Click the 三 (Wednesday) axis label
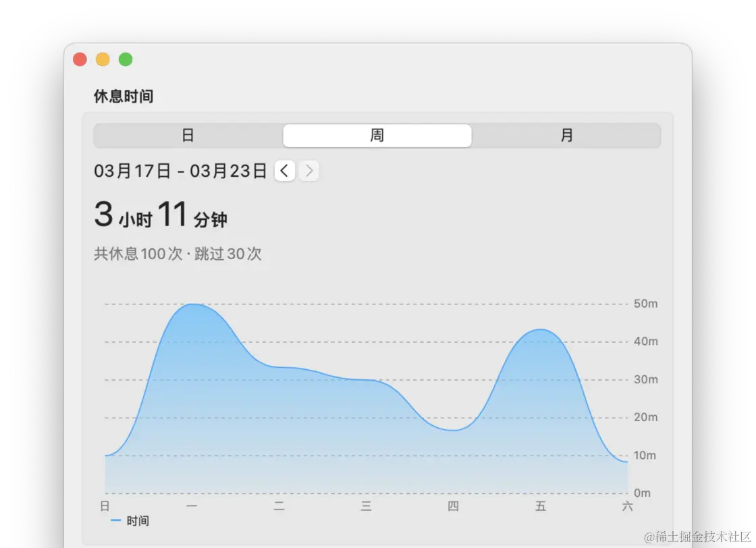This screenshot has height=548, width=756. click(x=367, y=505)
